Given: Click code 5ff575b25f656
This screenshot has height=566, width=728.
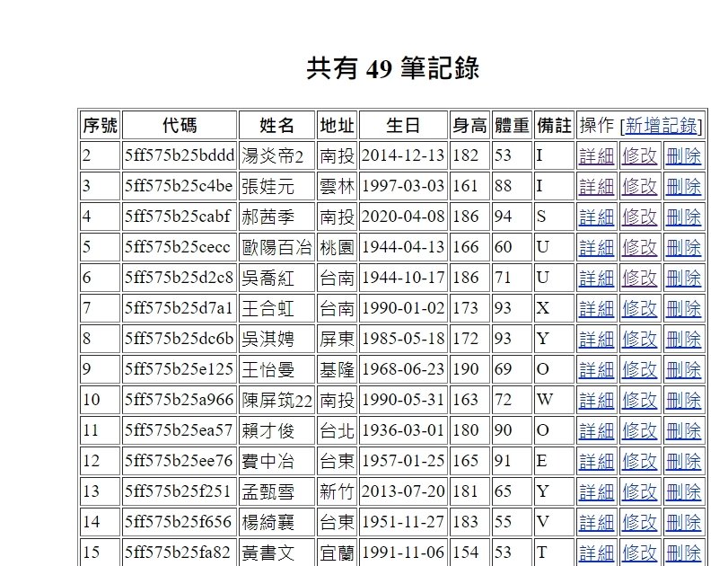Looking at the screenshot, I should (178, 522).
